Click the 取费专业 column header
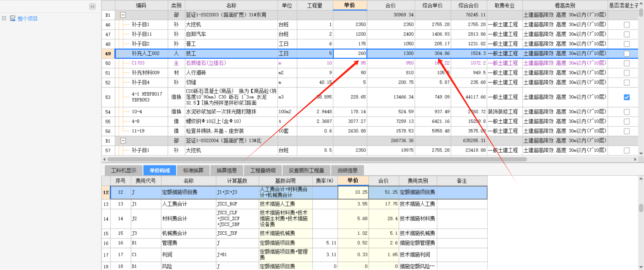The image size is (644, 270). 504,5
